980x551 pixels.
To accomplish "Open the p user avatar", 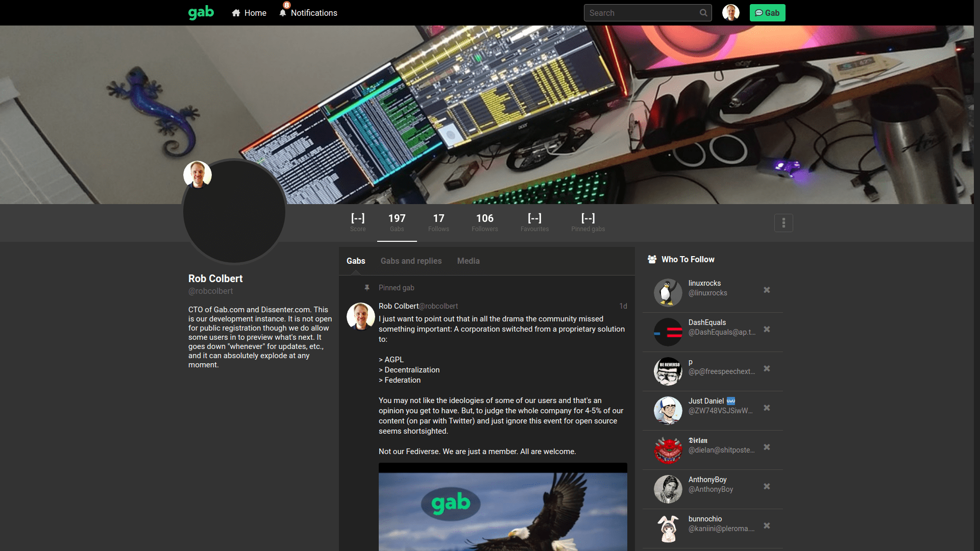I will (668, 371).
